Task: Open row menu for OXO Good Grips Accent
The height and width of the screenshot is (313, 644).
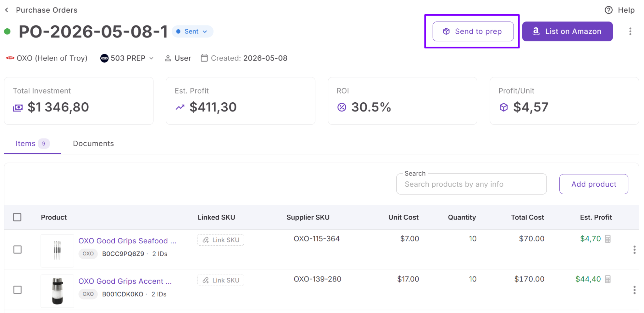Action: click(x=635, y=290)
